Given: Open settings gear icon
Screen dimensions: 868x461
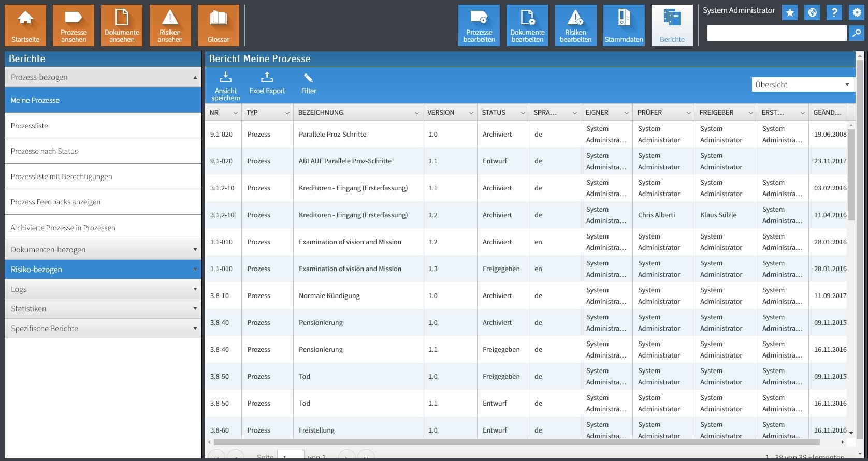Looking at the screenshot, I should coord(857,12).
